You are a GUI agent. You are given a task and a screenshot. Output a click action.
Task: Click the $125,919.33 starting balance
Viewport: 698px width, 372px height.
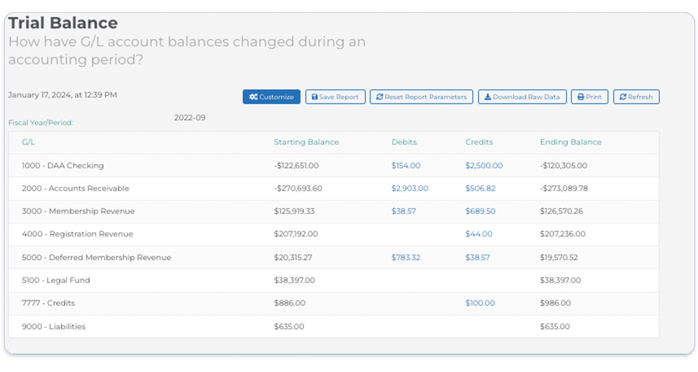coord(294,211)
